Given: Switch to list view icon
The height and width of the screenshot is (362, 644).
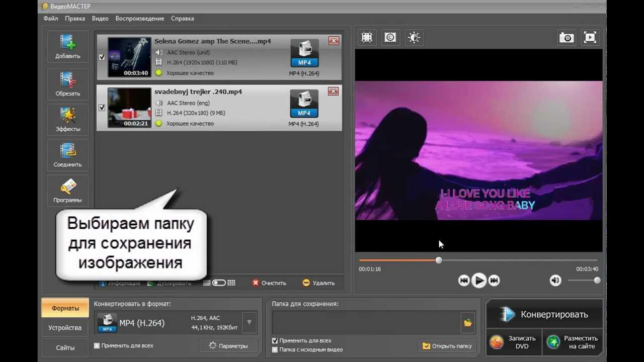Looking at the screenshot, I should click(x=207, y=283).
